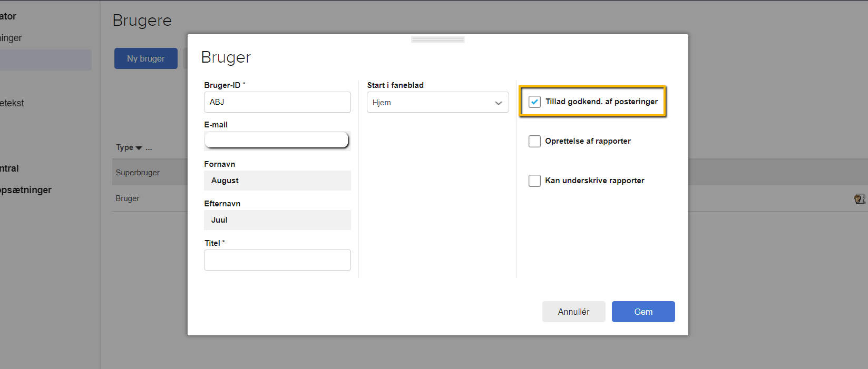The width and height of the screenshot is (868, 369).
Task: Open the sidebar item ending in 'etekst'
Action: pos(12,103)
